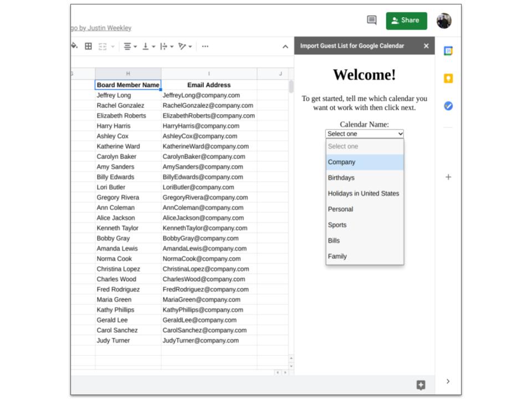Choose Birthdays from the calendar list

tap(365, 178)
